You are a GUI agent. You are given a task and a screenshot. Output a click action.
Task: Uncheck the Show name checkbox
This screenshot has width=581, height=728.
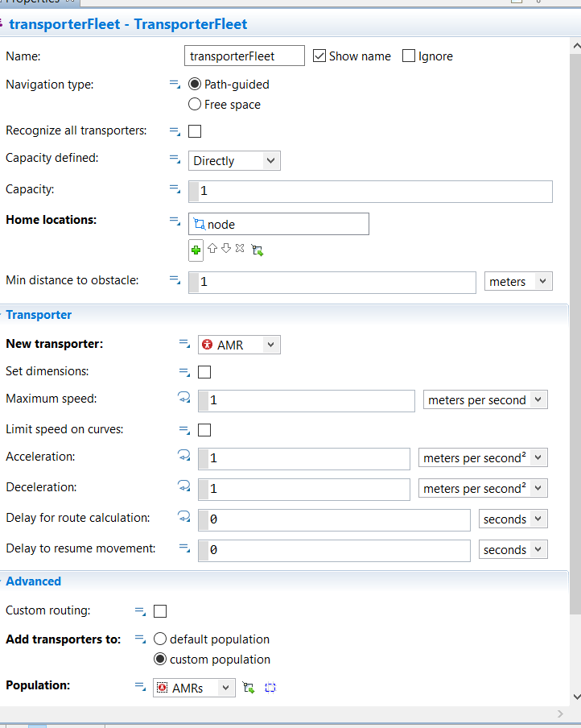pos(319,56)
